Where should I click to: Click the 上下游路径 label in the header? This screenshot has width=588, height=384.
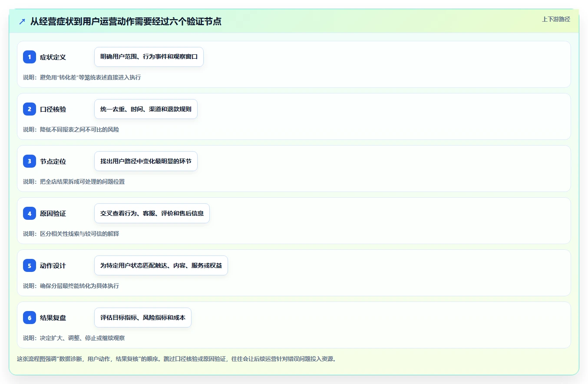tap(556, 19)
